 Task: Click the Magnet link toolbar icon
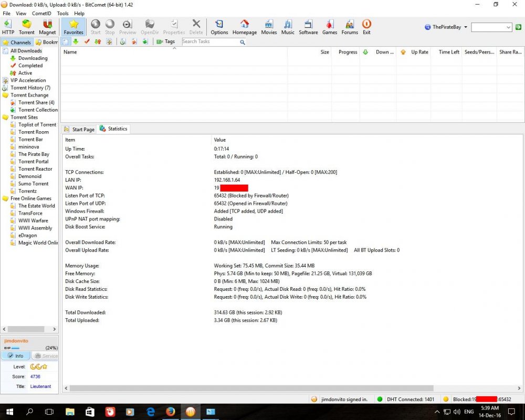click(x=47, y=27)
